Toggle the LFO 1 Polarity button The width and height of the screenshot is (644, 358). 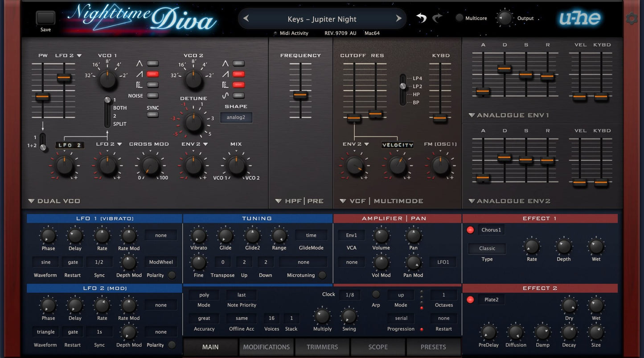[x=172, y=275]
